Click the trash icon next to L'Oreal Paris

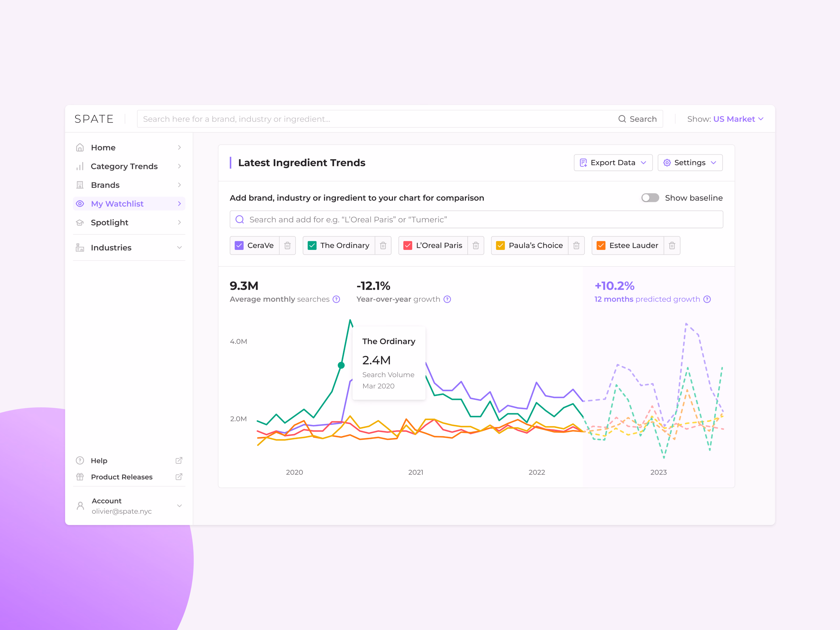476,246
